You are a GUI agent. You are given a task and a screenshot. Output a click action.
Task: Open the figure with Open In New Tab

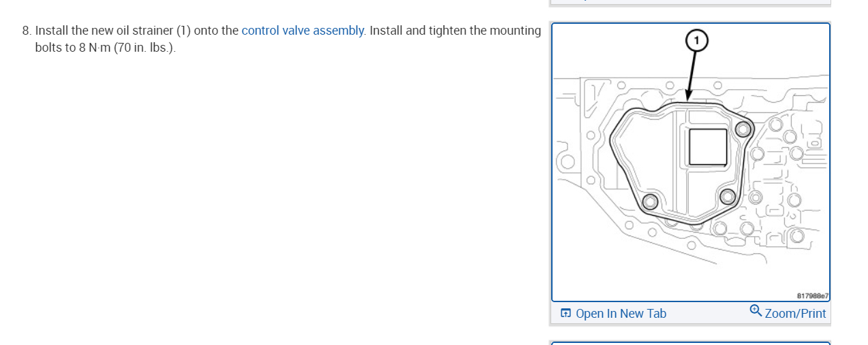point(621,314)
